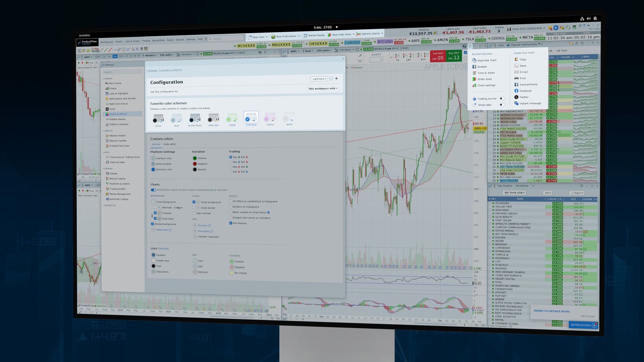Open Order book from chart menu
The height and width of the screenshot is (362, 644).
(x=482, y=79)
